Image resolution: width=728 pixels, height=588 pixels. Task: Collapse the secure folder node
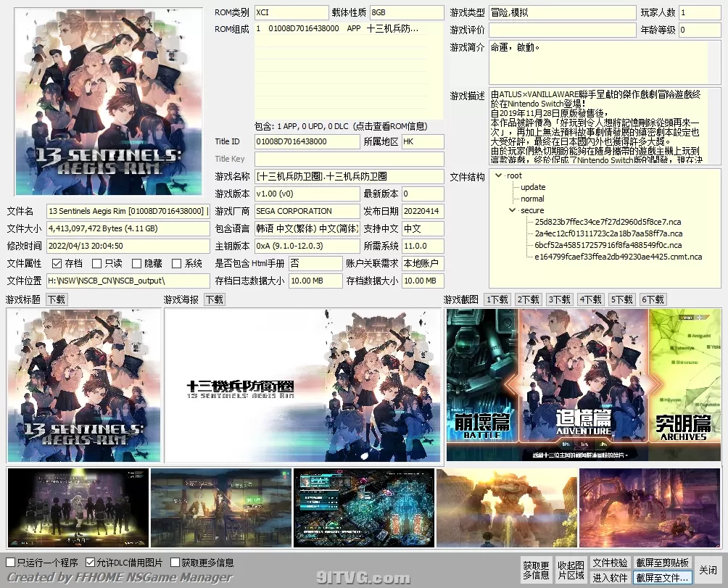click(x=513, y=210)
